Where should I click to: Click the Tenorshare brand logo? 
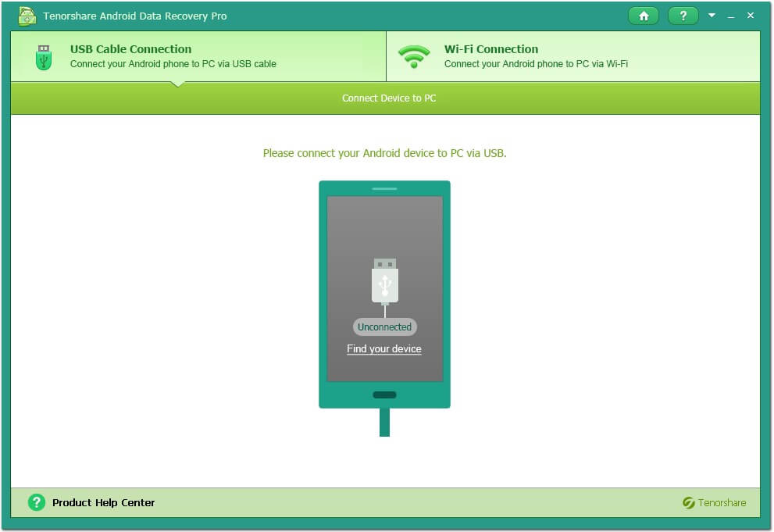coord(715,502)
